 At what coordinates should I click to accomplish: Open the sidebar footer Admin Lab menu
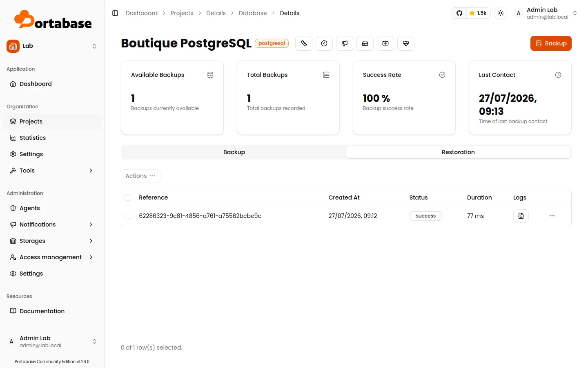click(52, 341)
